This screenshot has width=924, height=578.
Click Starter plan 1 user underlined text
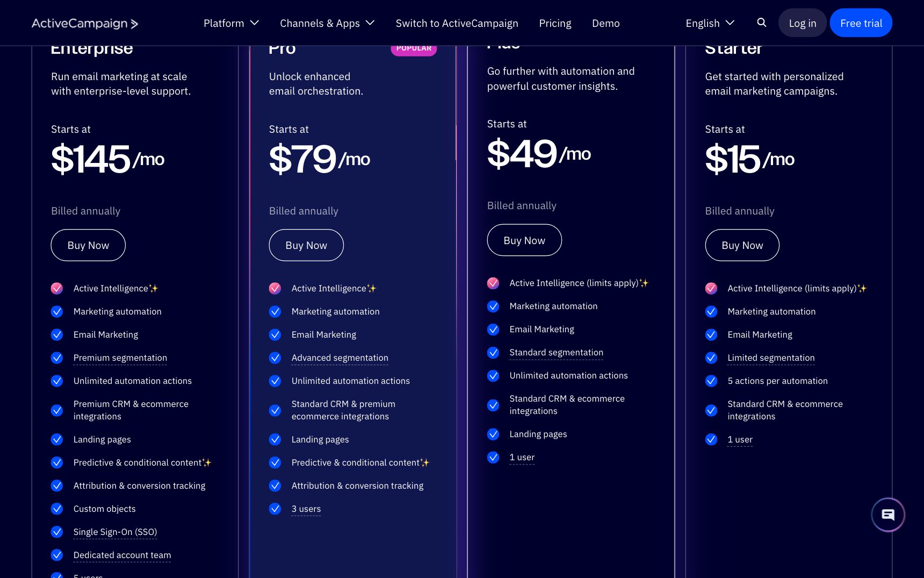tap(740, 439)
